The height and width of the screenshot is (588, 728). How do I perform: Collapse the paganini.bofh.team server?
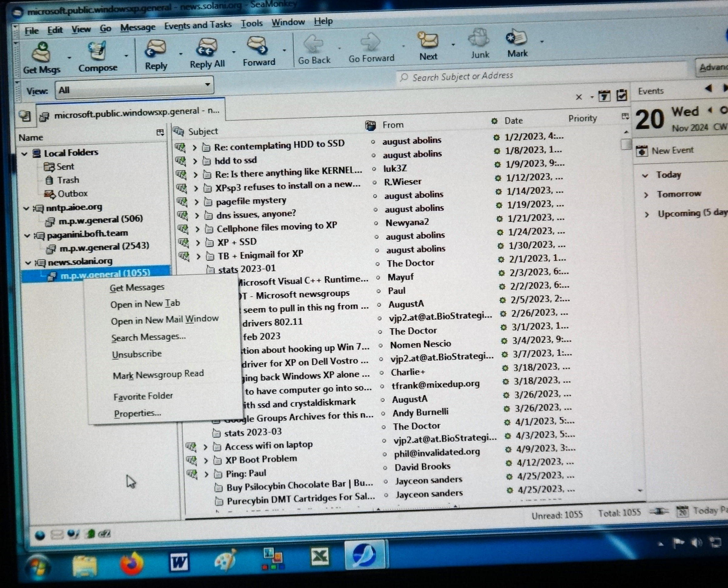coord(27,235)
